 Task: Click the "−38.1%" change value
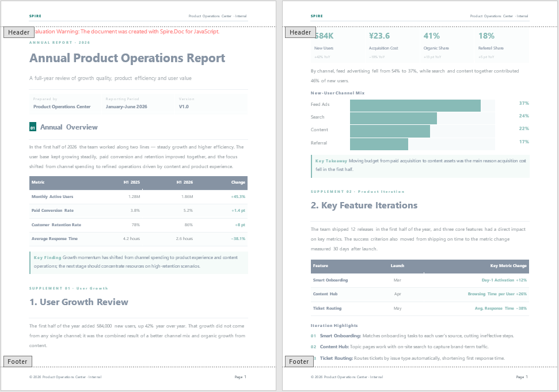[x=238, y=238]
